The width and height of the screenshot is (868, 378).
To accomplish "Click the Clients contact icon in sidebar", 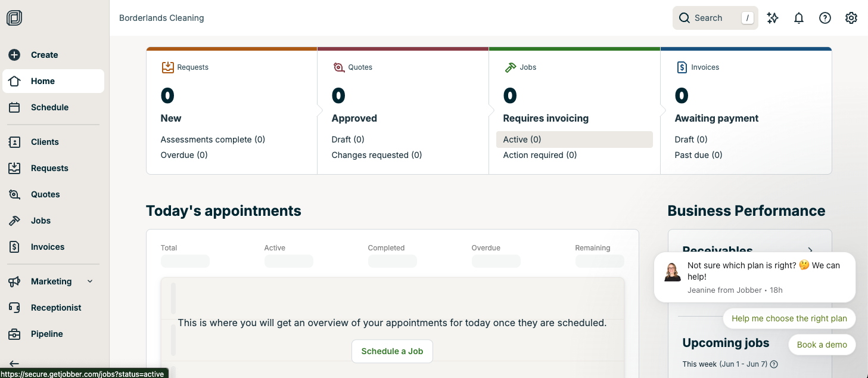I will pos(14,142).
